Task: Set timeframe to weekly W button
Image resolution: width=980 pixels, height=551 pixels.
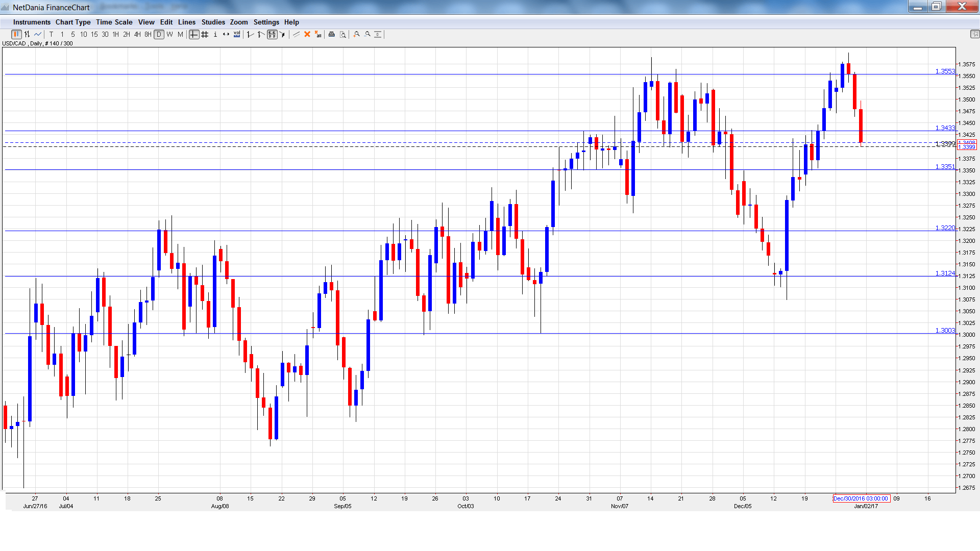Action: (x=169, y=34)
